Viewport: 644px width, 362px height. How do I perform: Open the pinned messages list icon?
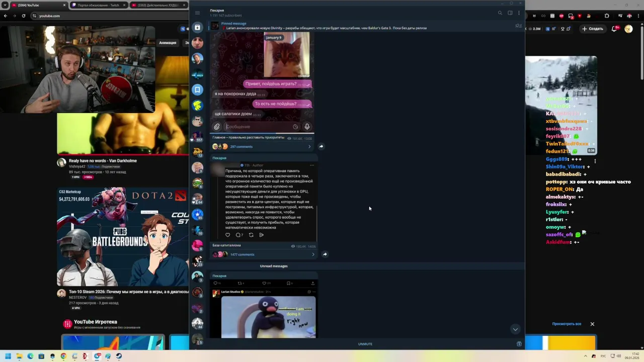click(519, 26)
